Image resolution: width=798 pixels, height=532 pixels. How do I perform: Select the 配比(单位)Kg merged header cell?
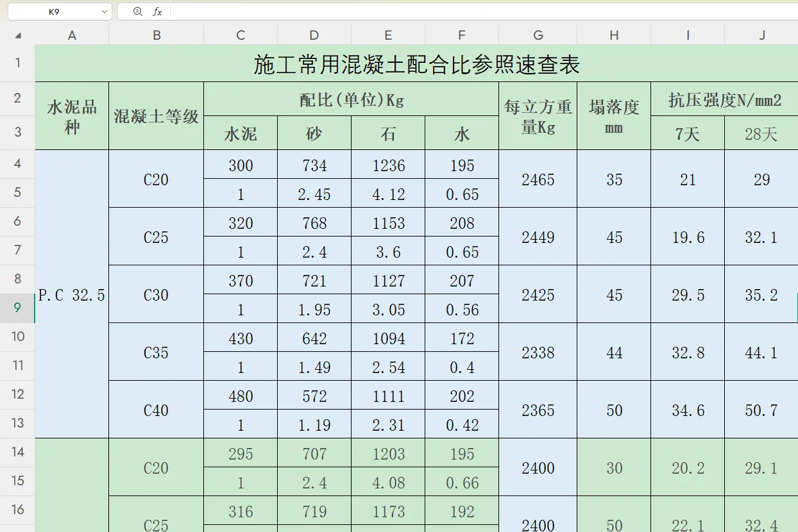(x=351, y=100)
